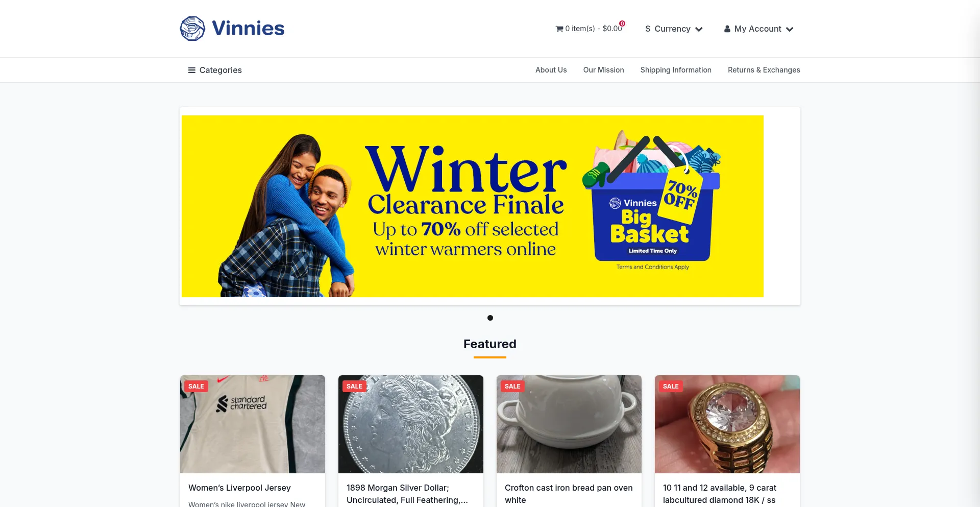Open Returns & Exchanges link

(764, 70)
